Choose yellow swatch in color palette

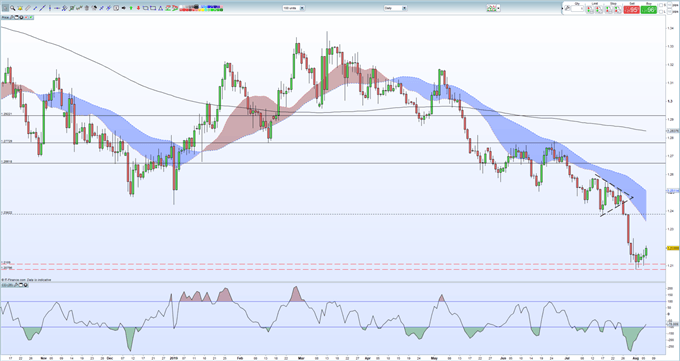(x=203, y=10)
